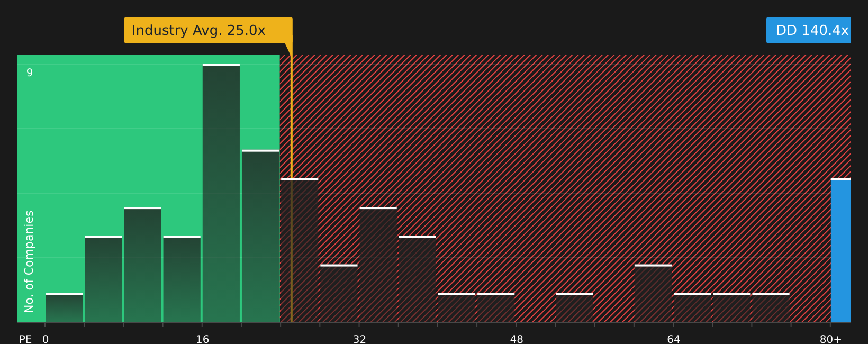Select the bar for PE 8 to 12
This screenshot has height=344, width=868.
(x=142, y=265)
